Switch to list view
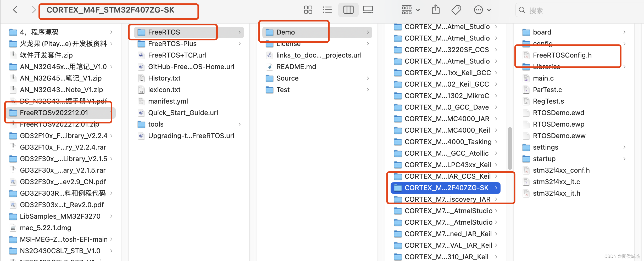The image size is (644, 261). pyautogui.click(x=327, y=10)
